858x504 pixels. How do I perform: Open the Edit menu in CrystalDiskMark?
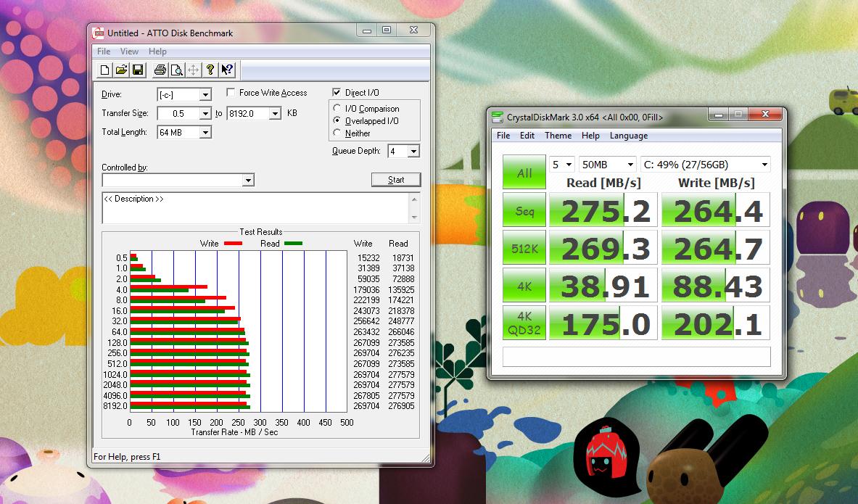527,136
